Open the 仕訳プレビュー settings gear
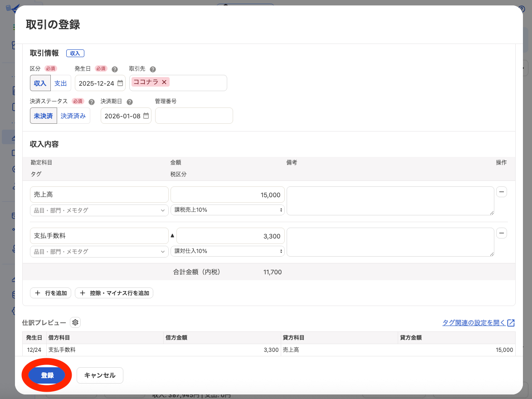Screen dimensions: 532x399 [75, 322]
